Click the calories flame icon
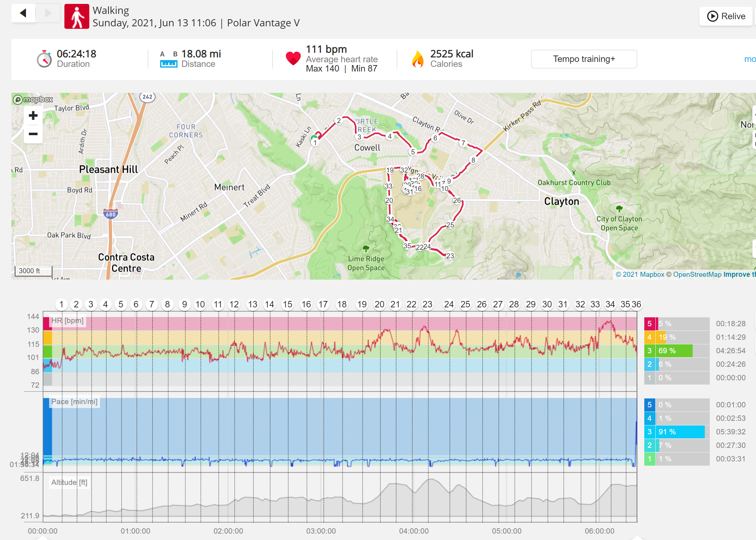Image resolution: width=756 pixels, height=540 pixels. click(418, 59)
